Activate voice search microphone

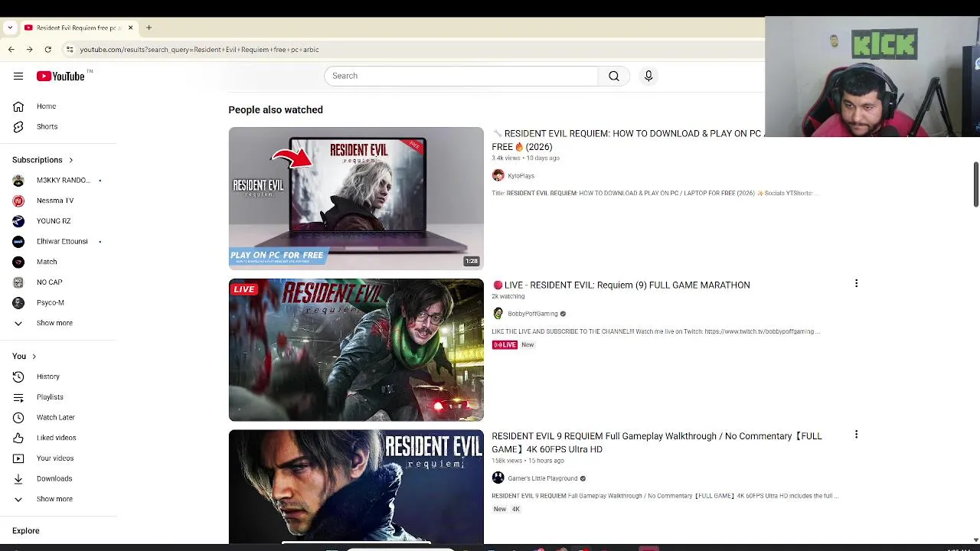(648, 76)
